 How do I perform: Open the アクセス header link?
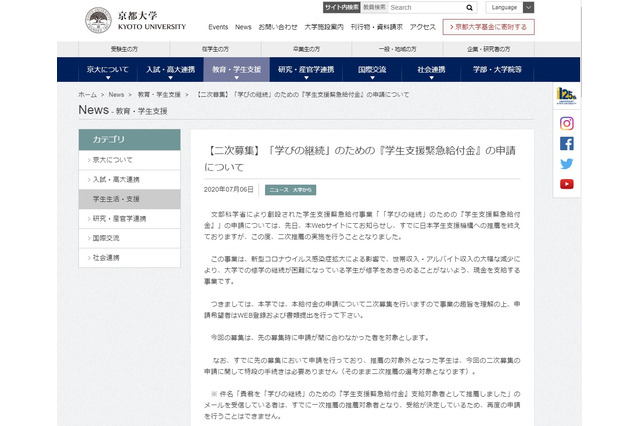[423, 27]
